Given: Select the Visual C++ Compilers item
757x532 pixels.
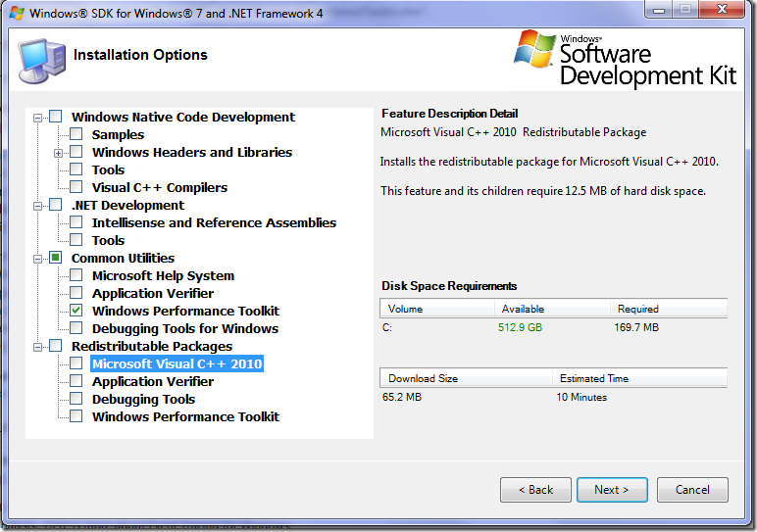Looking at the screenshot, I should point(159,188).
